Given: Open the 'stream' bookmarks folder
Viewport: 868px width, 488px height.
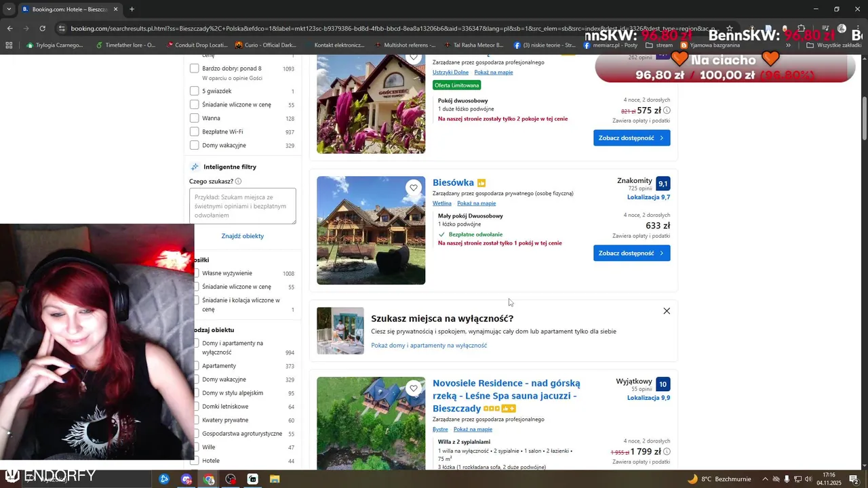Looking at the screenshot, I should tap(659, 45).
